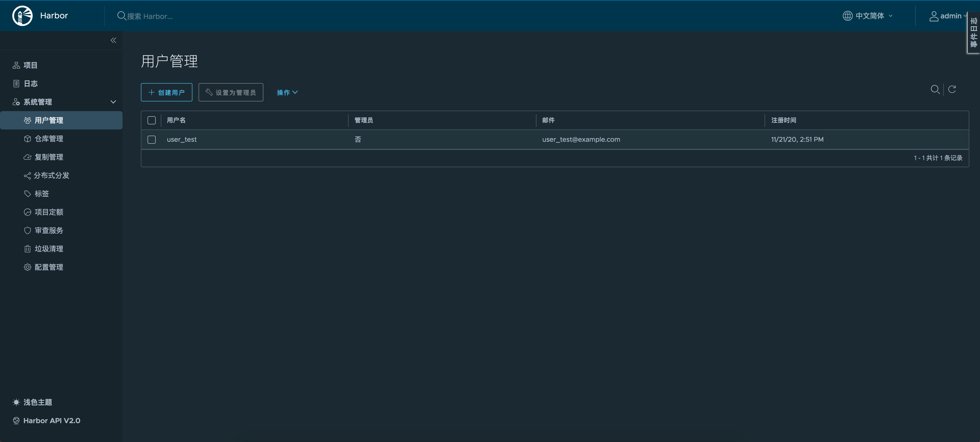Open Configuration (配置管理) settings

click(49, 267)
